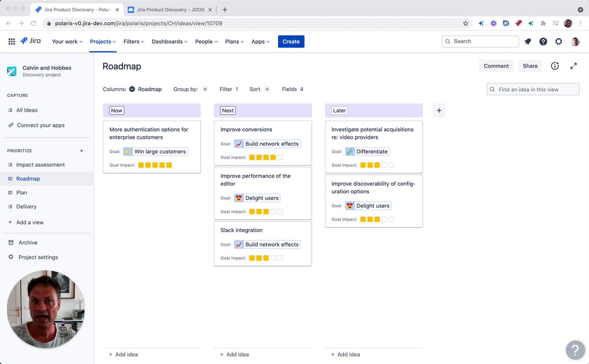
Task: Open the help question mark icon
Action: (543, 41)
